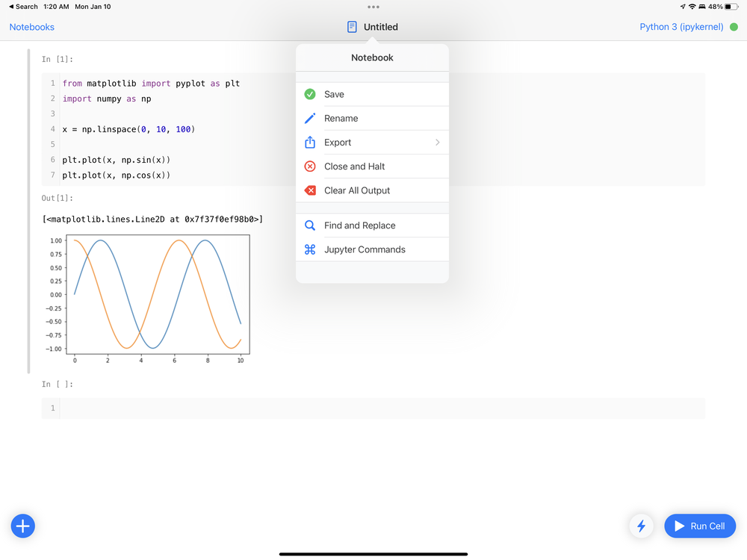Click the notebook document icon beside Untitled
The image size is (747, 560).
[352, 27]
